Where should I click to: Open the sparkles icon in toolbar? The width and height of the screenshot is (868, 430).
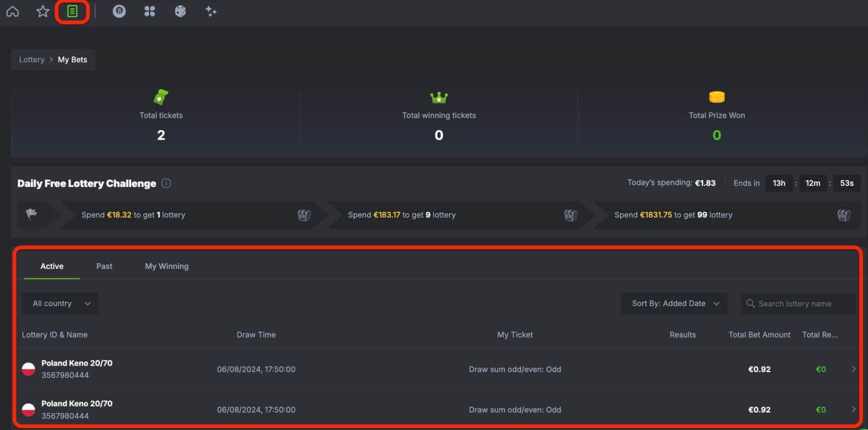coord(211,11)
